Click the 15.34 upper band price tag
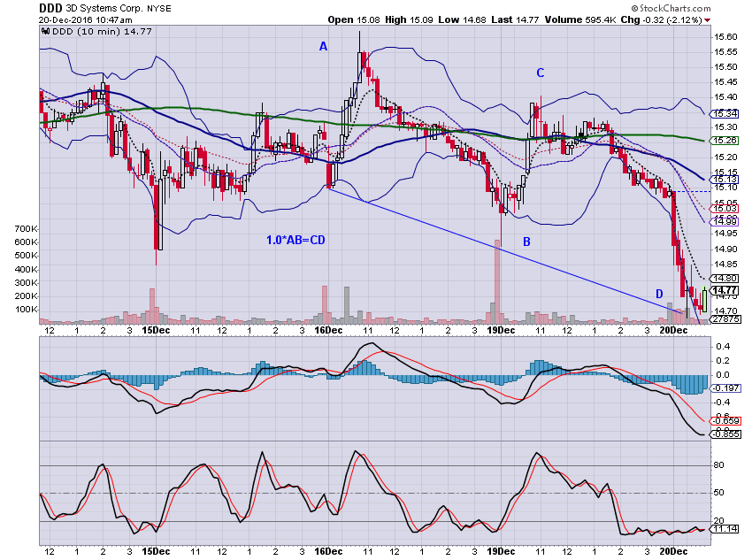 (725, 113)
